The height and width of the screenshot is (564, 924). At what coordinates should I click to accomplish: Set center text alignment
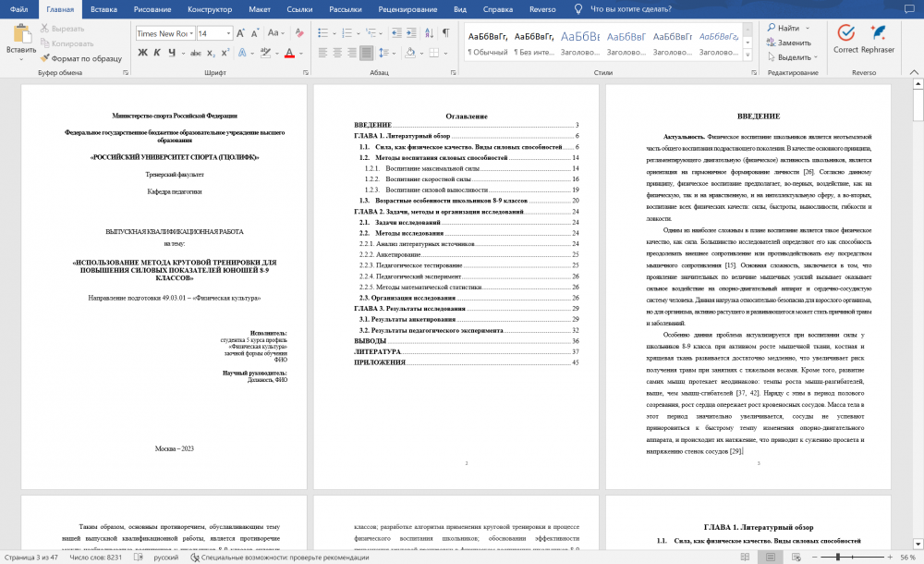coord(337,53)
